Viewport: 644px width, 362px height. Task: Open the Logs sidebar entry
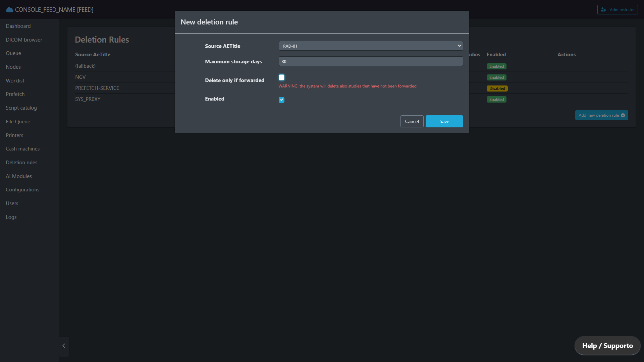coord(11,217)
